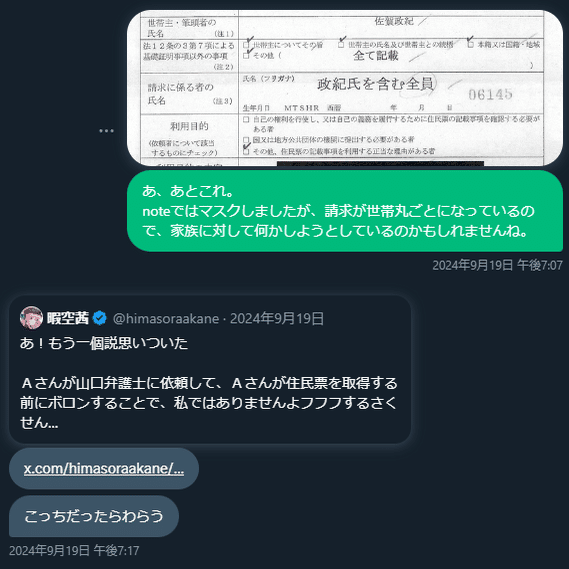Click the 本籍又は国籍・地域 checkbox in image
569x569 pixels.
(x=471, y=45)
